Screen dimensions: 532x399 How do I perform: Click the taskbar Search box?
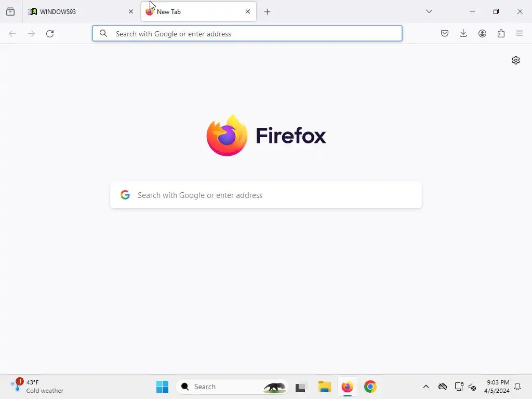232,387
